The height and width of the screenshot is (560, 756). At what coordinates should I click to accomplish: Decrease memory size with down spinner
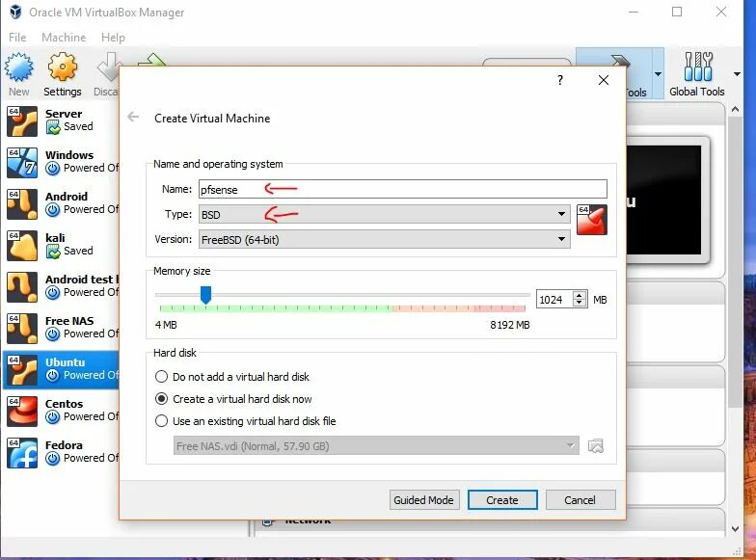[580, 303]
